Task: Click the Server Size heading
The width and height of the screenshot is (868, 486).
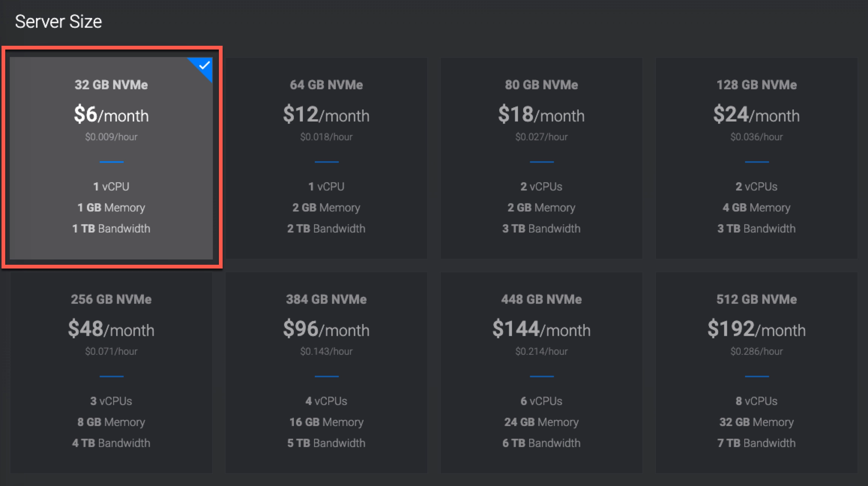Action: [x=58, y=22]
